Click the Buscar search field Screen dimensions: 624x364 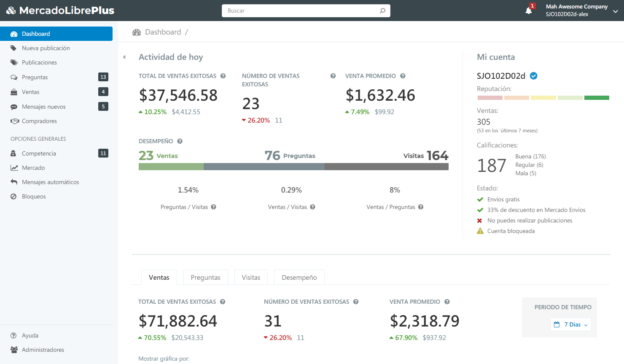(301, 11)
